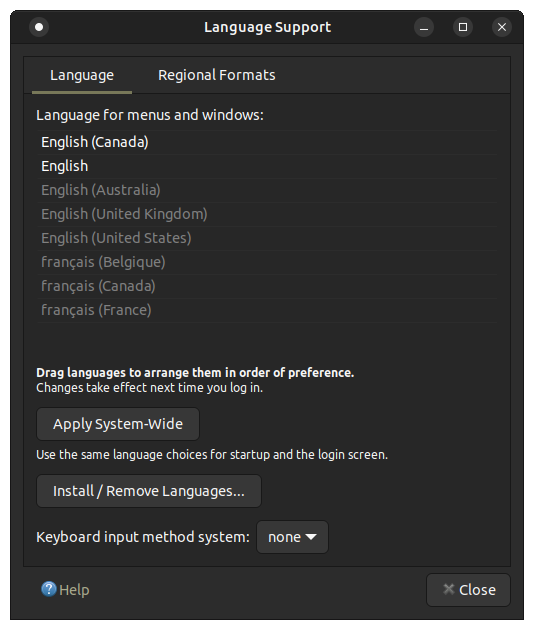Screen dimensions: 534x630
Task: Maximize the Language Support window
Action: 463,27
